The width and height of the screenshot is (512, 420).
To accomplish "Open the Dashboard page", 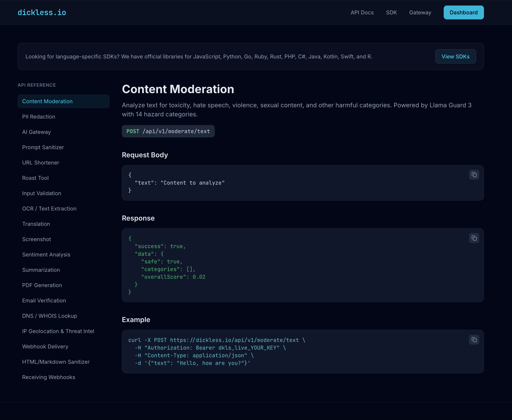I will pyautogui.click(x=463, y=12).
